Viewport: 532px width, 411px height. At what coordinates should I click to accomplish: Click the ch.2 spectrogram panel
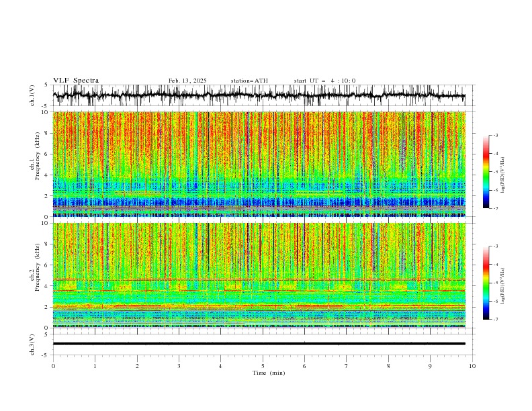point(259,275)
